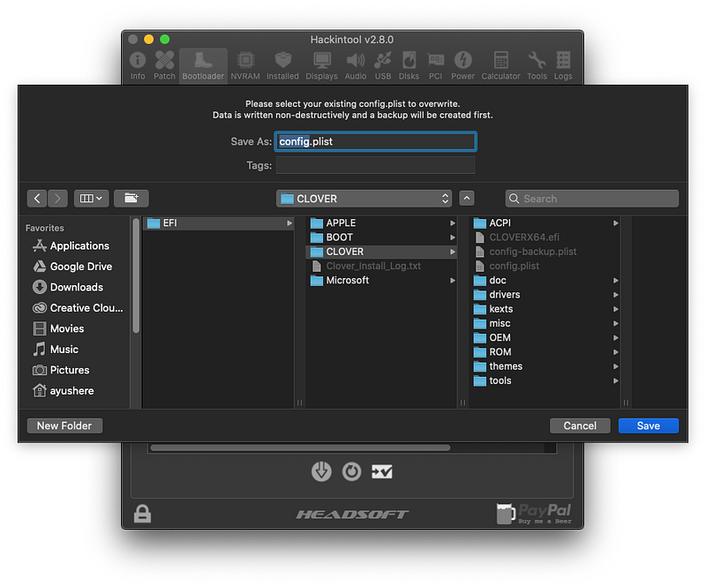Create new folder via toolbar folder icon

131,199
